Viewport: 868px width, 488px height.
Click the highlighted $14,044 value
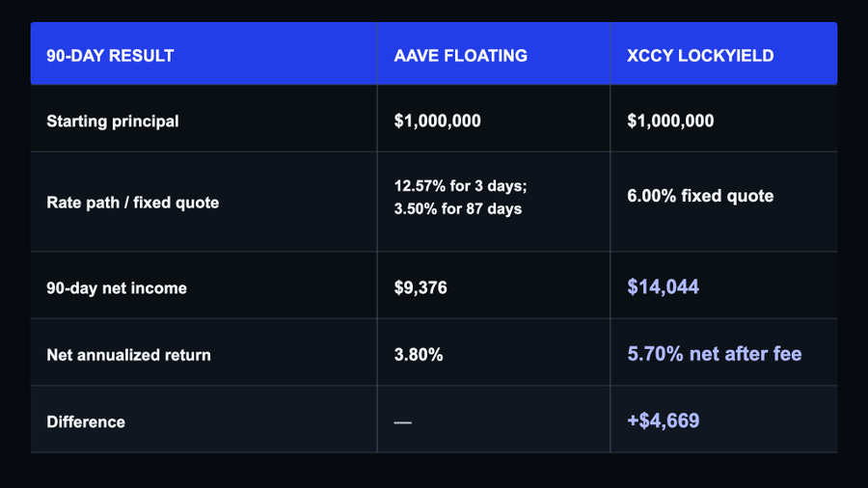click(664, 286)
